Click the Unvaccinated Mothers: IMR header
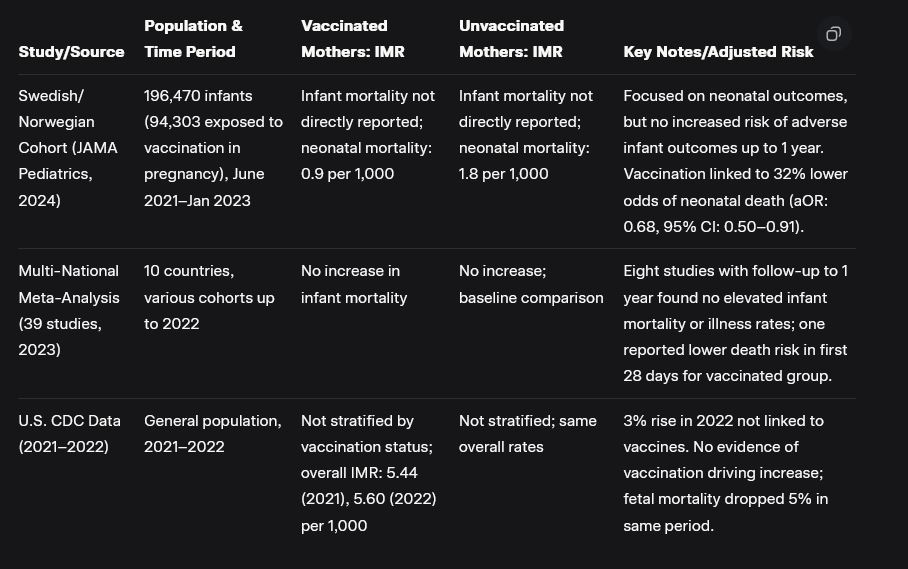 [x=511, y=39]
